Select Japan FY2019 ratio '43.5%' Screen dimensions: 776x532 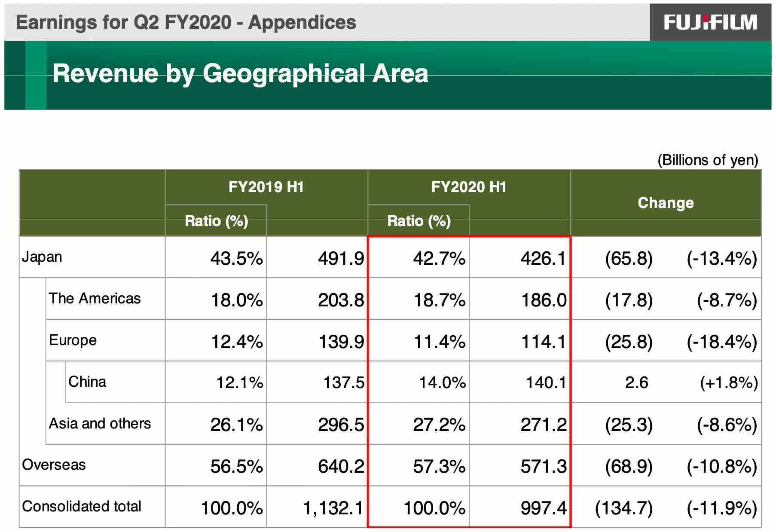pyautogui.click(x=236, y=258)
